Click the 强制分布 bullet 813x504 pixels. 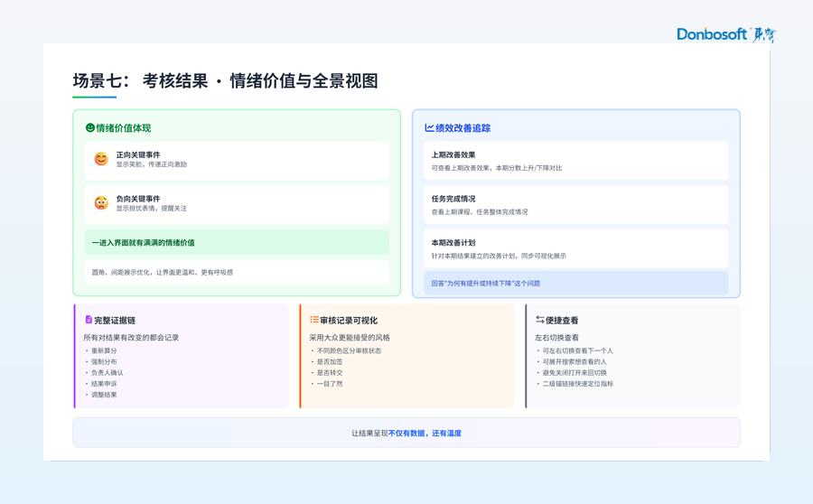tap(104, 361)
